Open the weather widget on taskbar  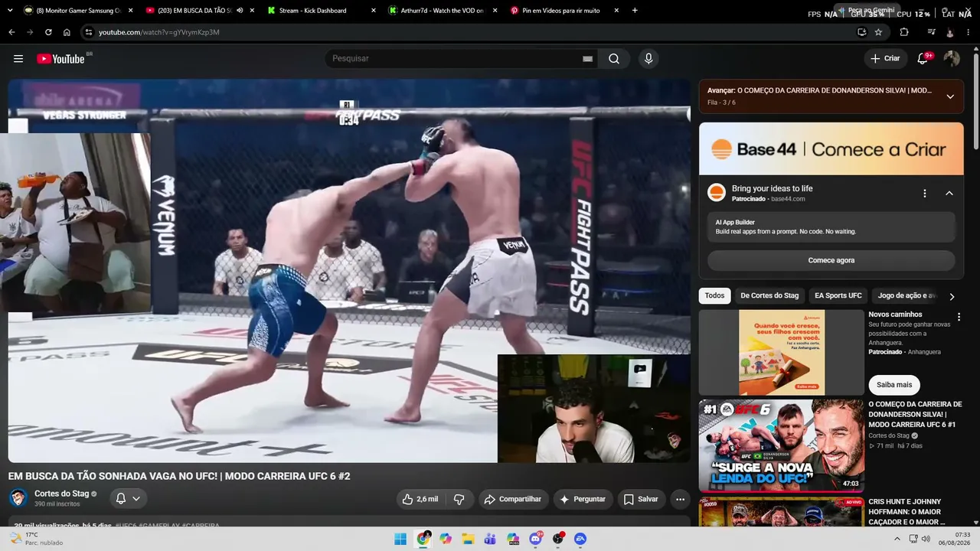[34, 539]
